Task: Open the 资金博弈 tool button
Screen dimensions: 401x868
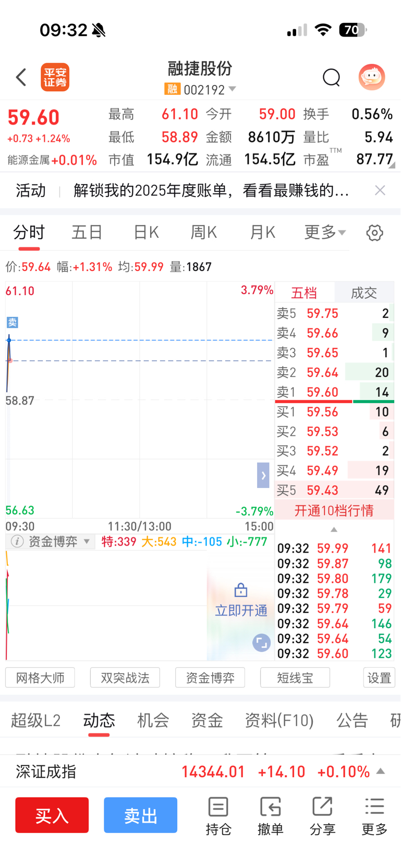Action: [210, 678]
